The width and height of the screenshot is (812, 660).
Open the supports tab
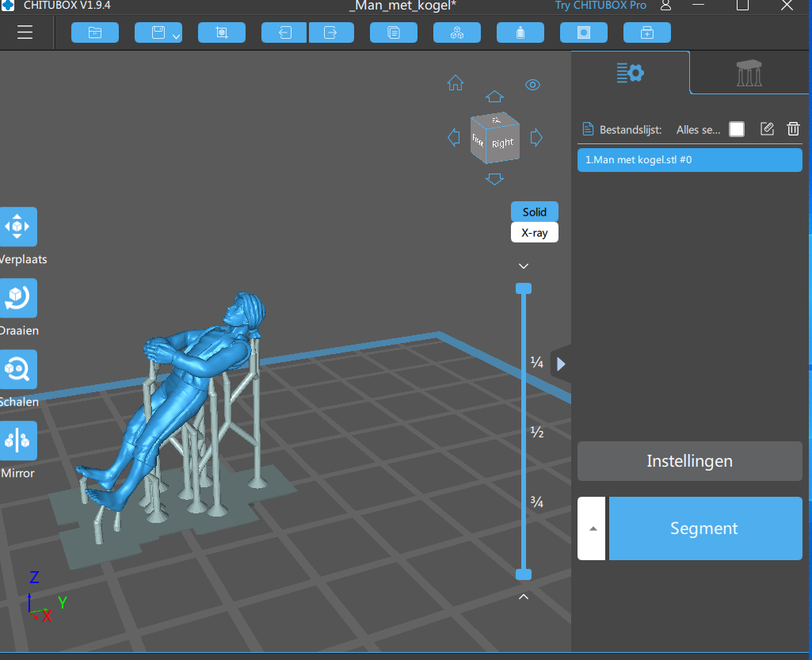(749, 73)
